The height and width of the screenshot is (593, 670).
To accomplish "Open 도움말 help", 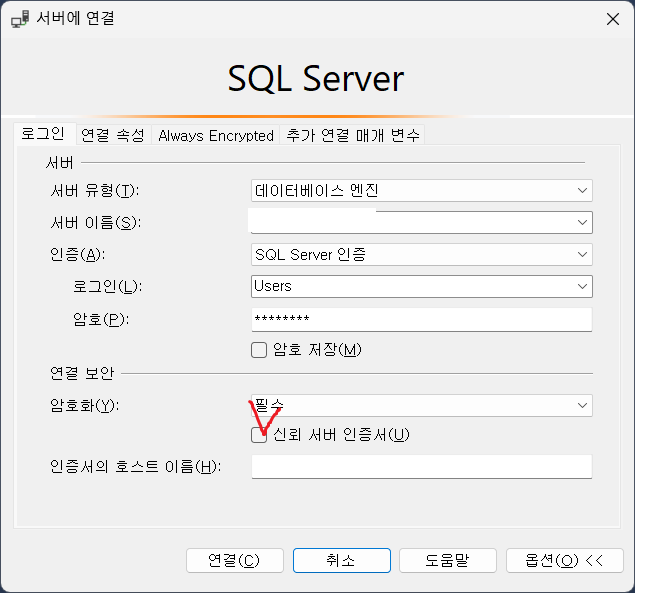I will 448,561.
